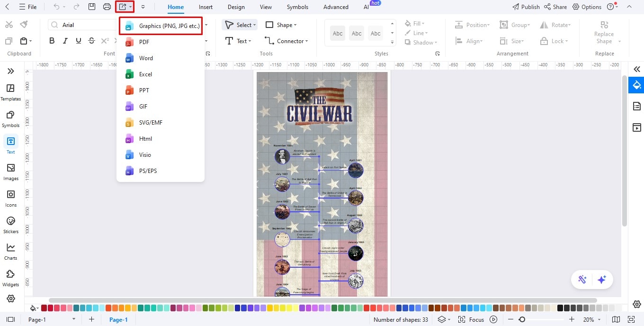The height and width of the screenshot is (326, 644).
Task: Choose Word export option
Action: click(161, 58)
